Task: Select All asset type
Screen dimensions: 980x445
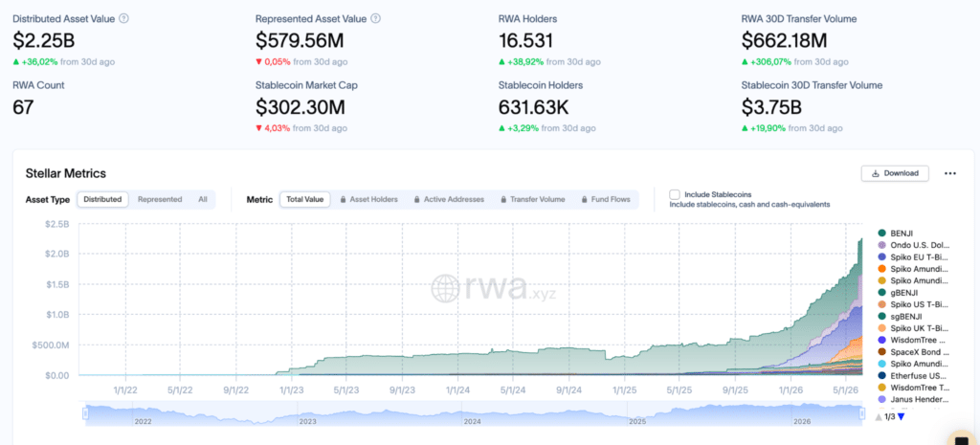Action: coord(203,199)
